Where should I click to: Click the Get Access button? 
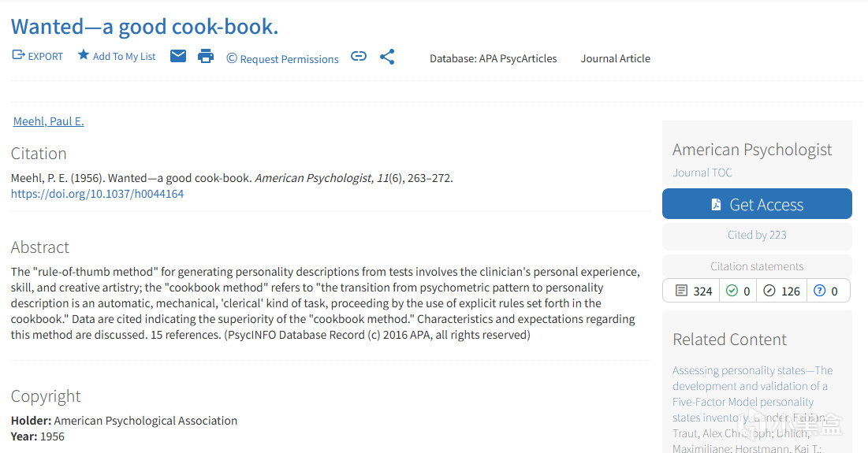point(757,204)
